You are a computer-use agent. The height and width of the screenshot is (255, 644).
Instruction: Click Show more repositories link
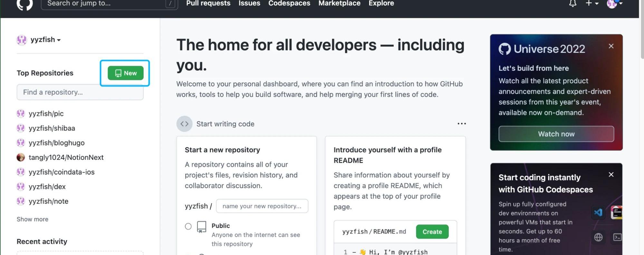[x=33, y=219]
